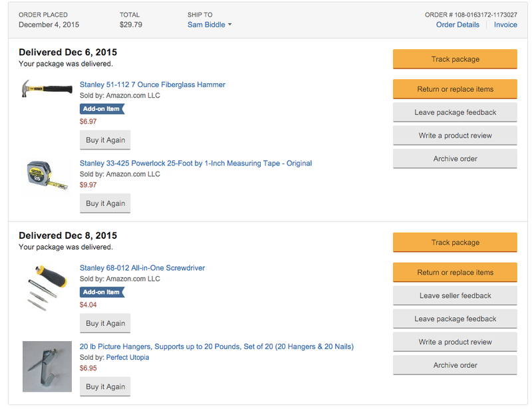Click the screwdriver's Add-on Item badge
The height and width of the screenshot is (409, 532).
[102, 292]
